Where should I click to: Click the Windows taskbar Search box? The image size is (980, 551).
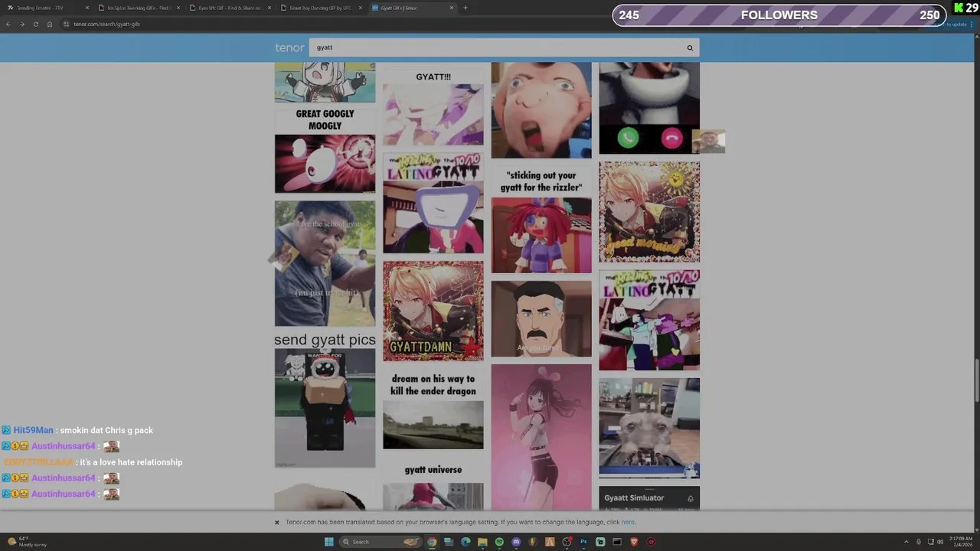click(381, 542)
